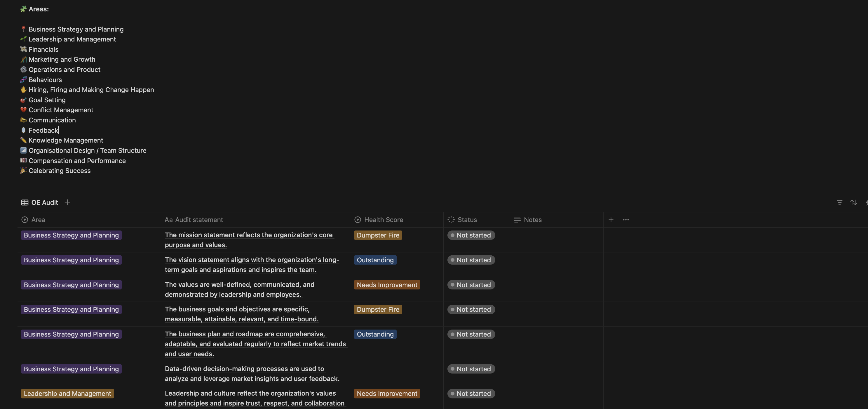Add a new view next to OE Audit
Image resolution: width=868 pixels, height=409 pixels.
67,202
